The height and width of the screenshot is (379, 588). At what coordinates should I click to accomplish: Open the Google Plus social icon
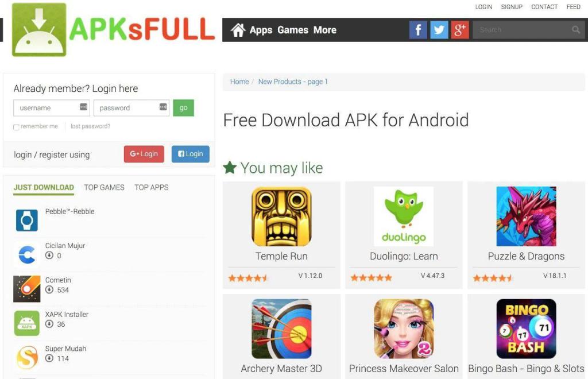coord(460,30)
